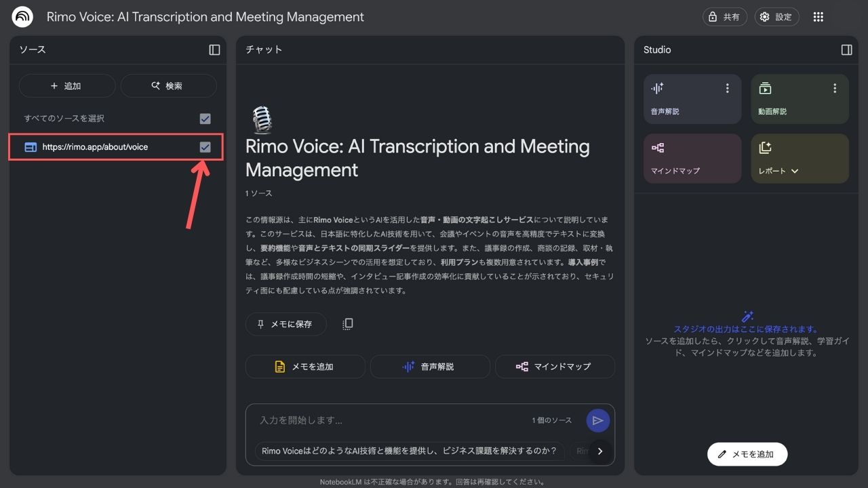Open the https://rimo.app/about/voice source item
This screenshot has height=488, width=868.
[x=95, y=147]
